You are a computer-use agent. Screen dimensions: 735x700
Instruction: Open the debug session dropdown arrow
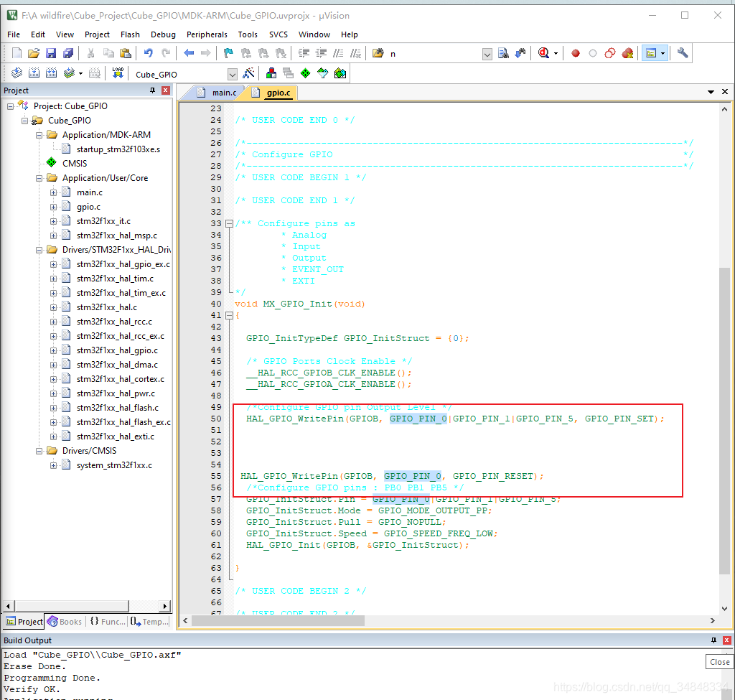tap(556, 54)
